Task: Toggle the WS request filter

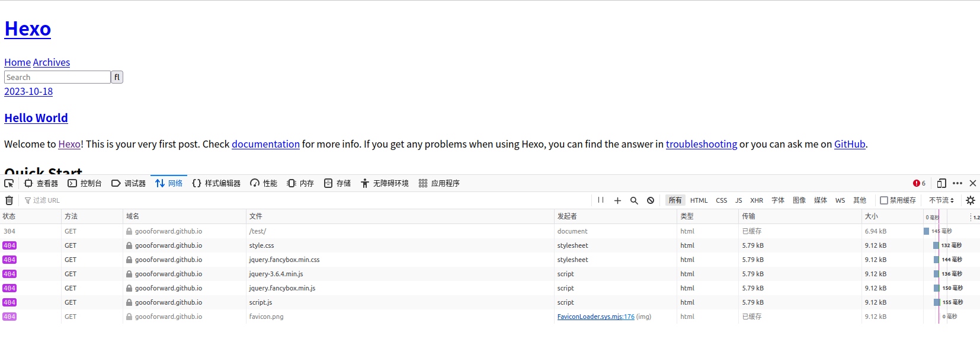Action: point(840,200)
